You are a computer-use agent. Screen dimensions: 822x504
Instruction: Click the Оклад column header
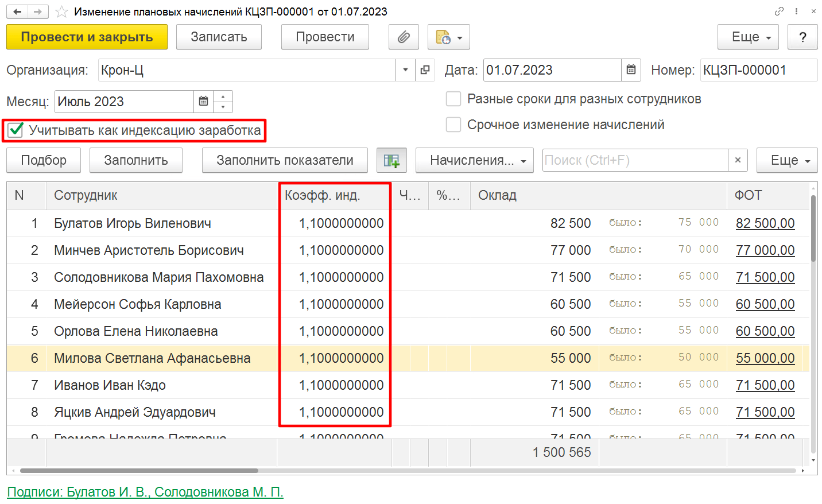point(599,195)
